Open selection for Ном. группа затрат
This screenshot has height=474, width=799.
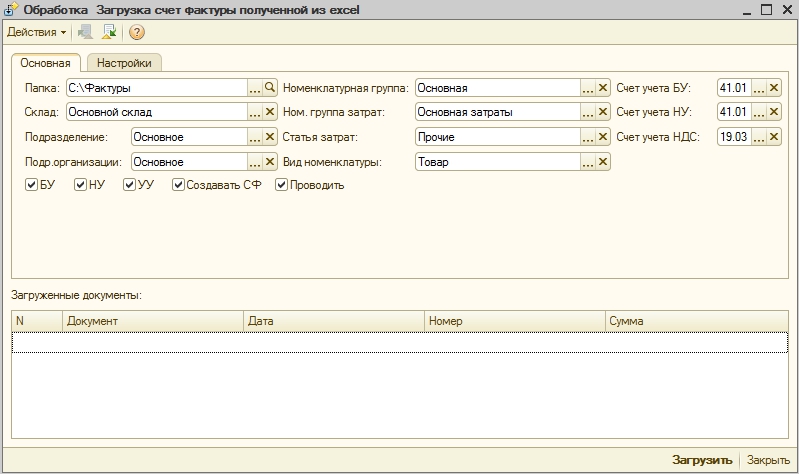point(588,112)
